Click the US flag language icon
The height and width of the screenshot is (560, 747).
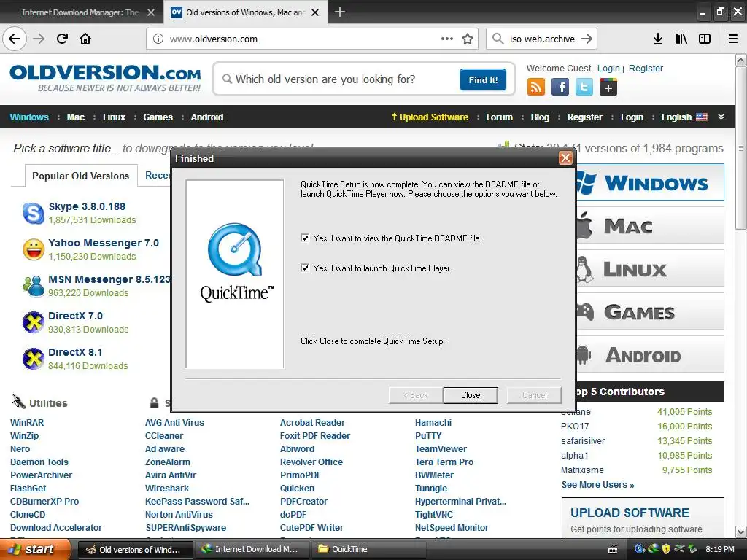702,117
